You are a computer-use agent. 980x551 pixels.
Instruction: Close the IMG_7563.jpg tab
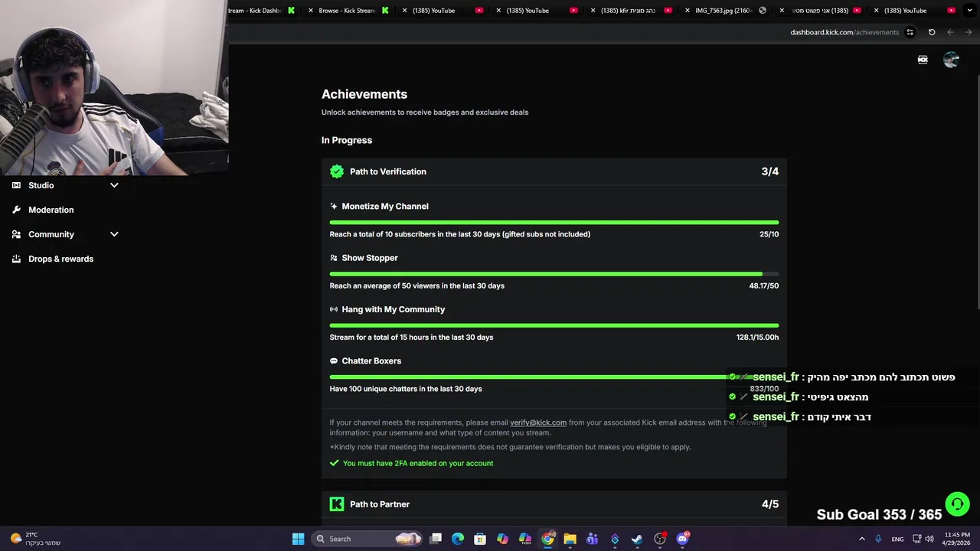click(687, 11)
